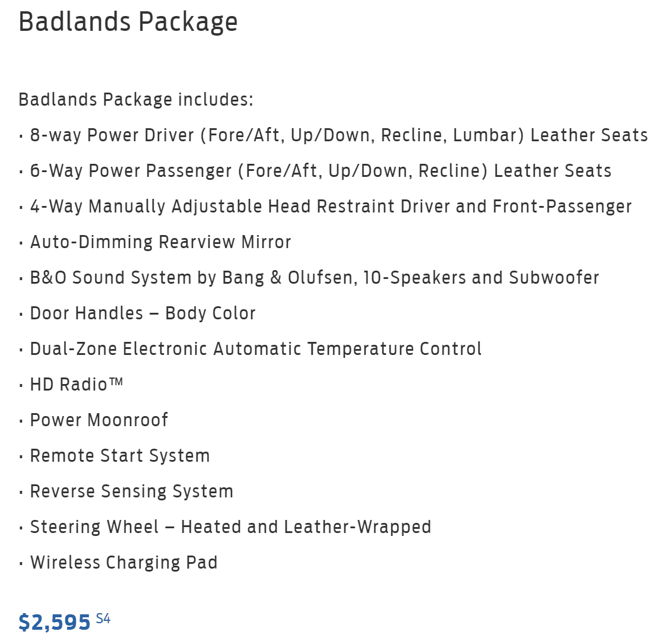Viewport: 669px width, 644px height.
Task: Select the Wireless Charging Pad item
Action: [x=123, y=563]
